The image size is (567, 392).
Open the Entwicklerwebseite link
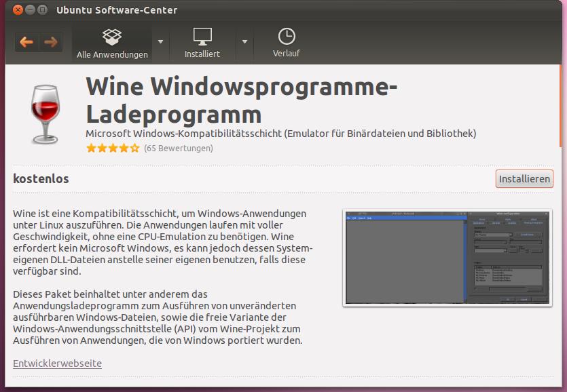58,363
